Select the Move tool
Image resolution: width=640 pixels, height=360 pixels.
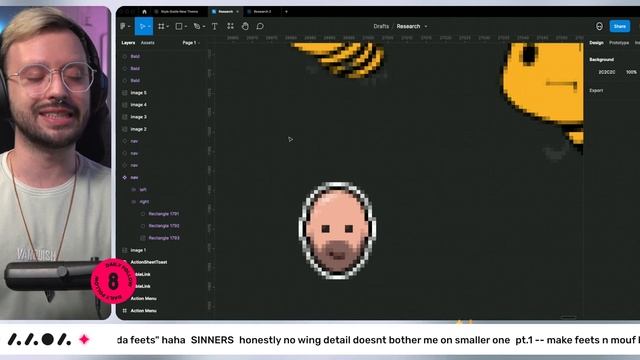[142, 26]
